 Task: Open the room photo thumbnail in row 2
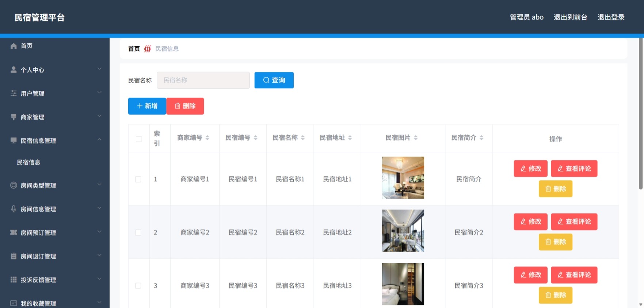pos(403,231)
